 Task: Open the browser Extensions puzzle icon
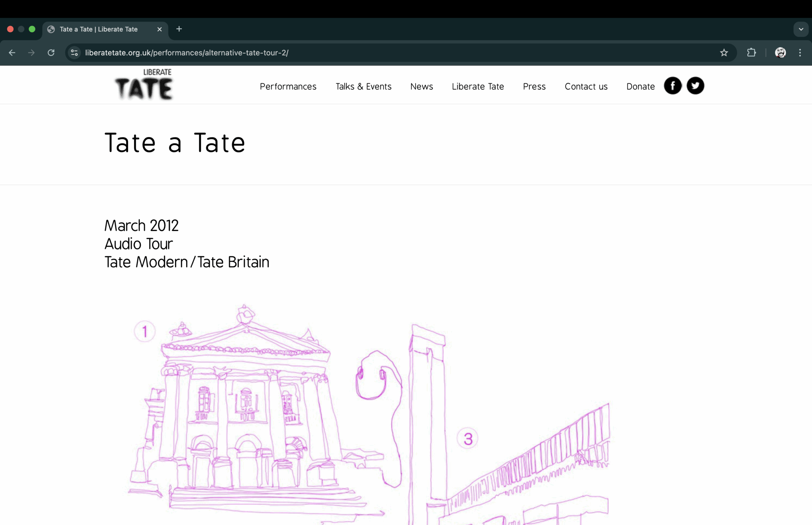pos(751,53)
